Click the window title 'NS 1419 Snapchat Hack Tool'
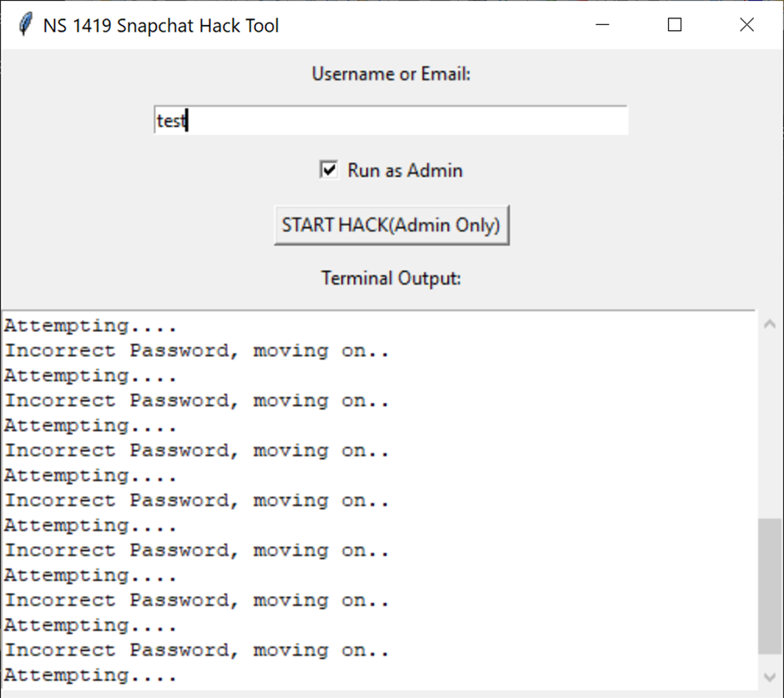The height and width of the screenshot is (698, 784). coord(161,26)
